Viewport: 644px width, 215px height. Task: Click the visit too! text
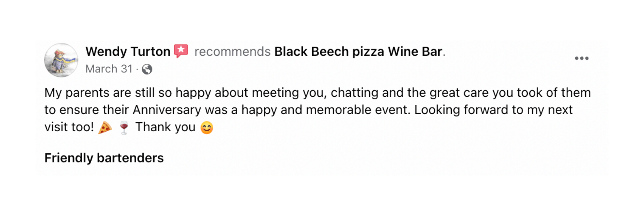69,127
